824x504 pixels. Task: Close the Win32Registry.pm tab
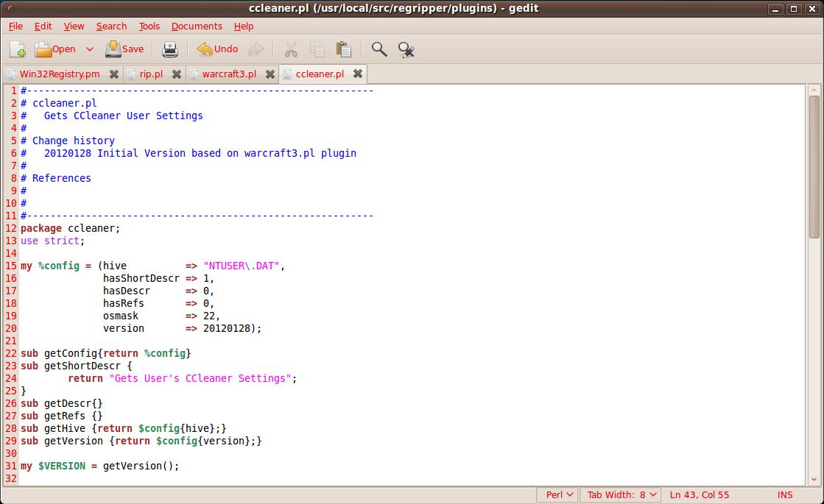tap(113, 74)
